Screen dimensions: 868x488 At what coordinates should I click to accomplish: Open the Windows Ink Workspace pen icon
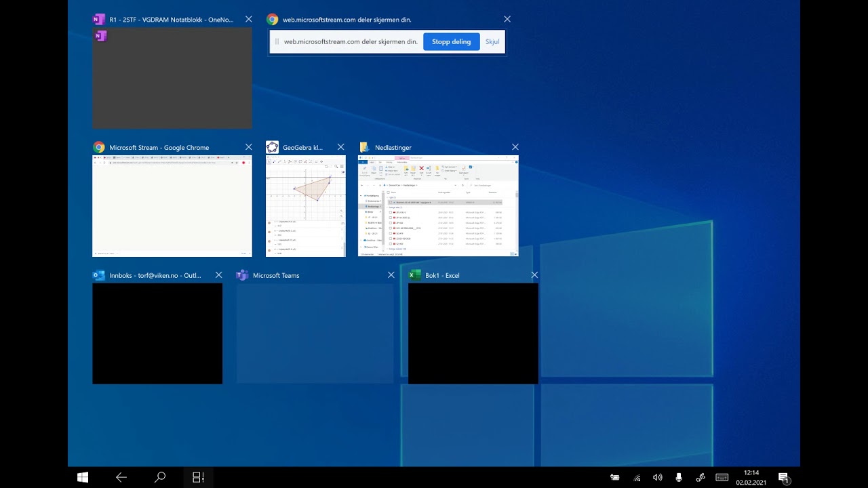(x=701, y=478)
